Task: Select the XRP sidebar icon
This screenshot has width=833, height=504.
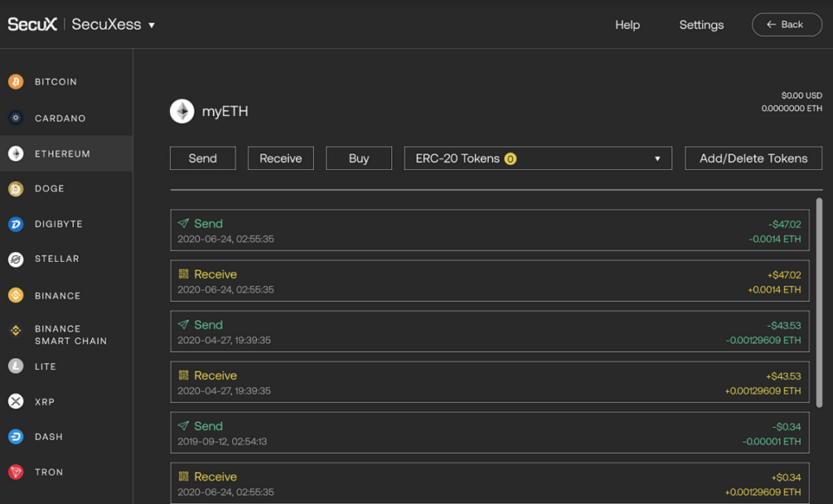Action: coord(15,401)
